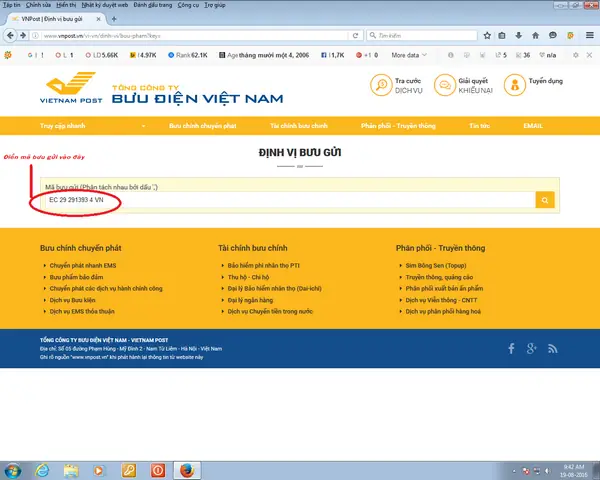Click the Tìm kiếm browser search box
The width and height of the screenshot is (600, 480).
(422, 36)
